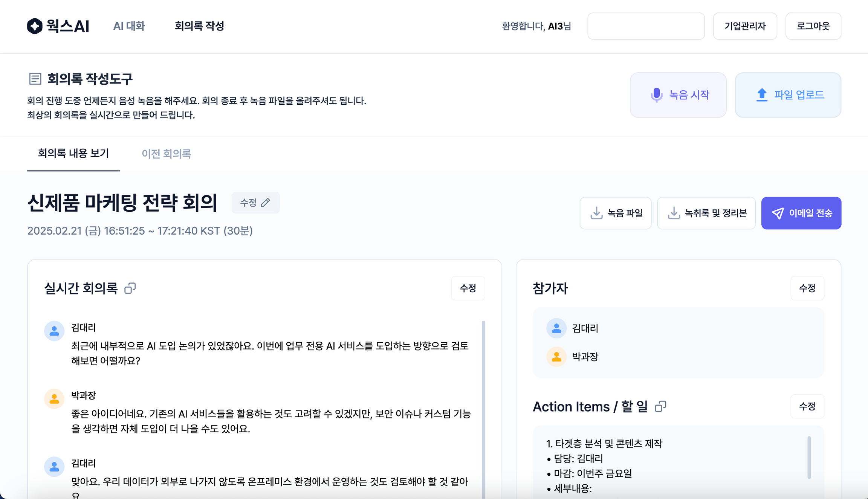Start recording with the 녹음 시작 microphone button
This screenshot has height=499, width=868.
[x=678, y=95]
